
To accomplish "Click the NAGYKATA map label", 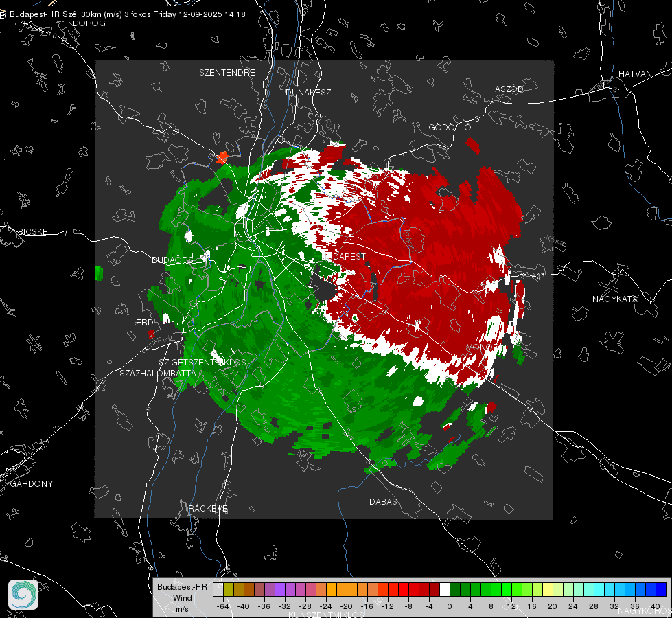I will point(615,299).
